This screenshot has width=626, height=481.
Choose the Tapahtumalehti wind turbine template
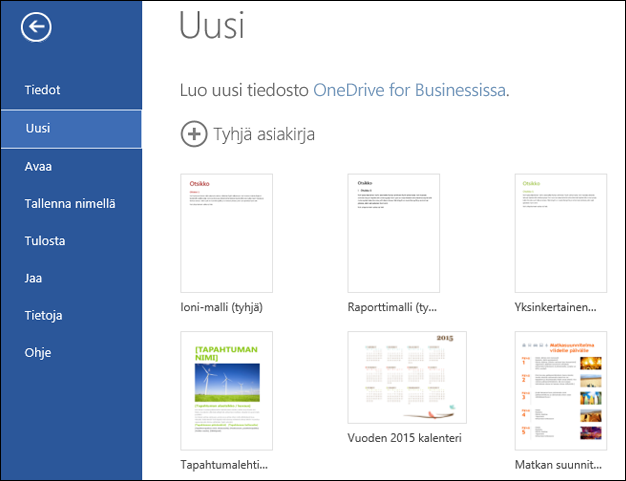[x=226, y=390]
